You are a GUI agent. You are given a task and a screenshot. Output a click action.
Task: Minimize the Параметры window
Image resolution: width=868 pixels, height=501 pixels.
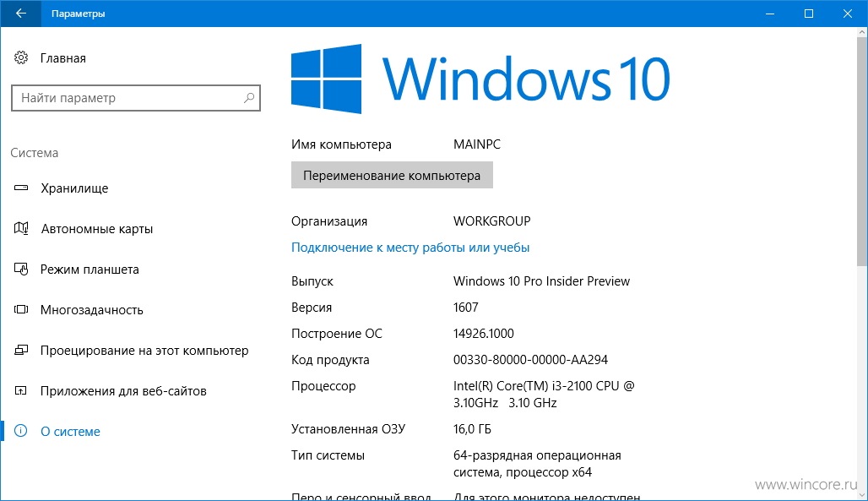pyautogui.click(x=770, y=14)
